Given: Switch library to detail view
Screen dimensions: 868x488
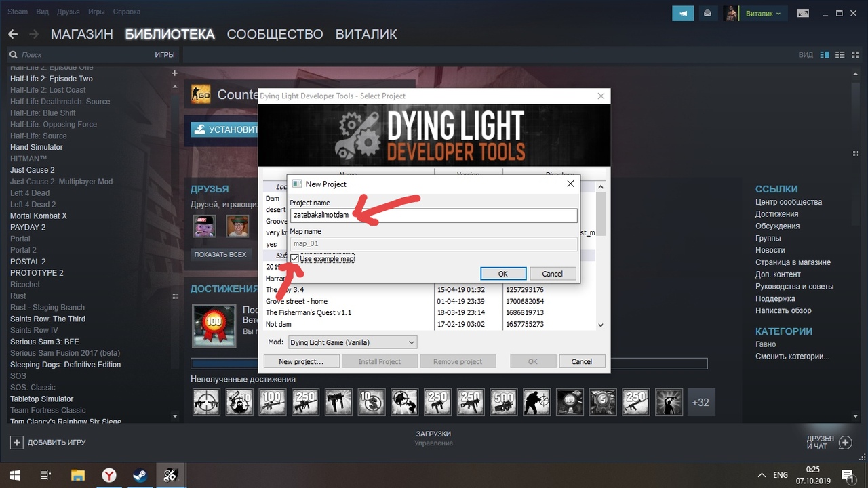Looking at the screenshot, I should pyautogui.click(x=825, y=54).
